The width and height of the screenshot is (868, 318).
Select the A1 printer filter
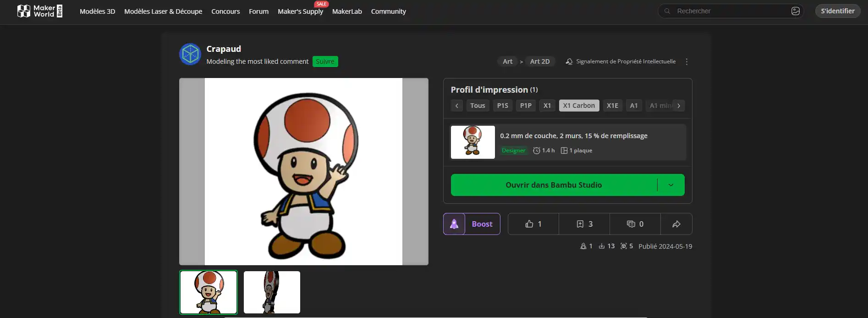(x=634, y=106)
